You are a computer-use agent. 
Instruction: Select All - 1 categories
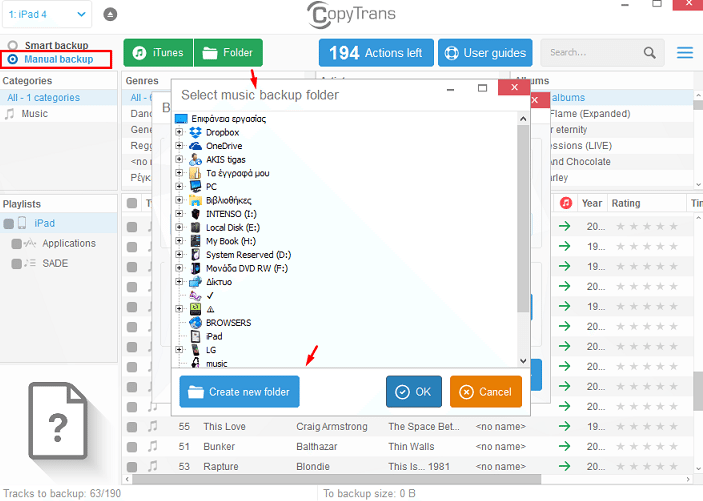click(58, 97)
